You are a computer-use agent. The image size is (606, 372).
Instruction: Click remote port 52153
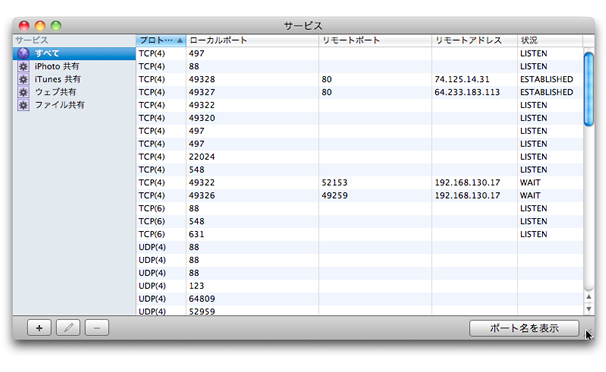[x=334, y=182]
